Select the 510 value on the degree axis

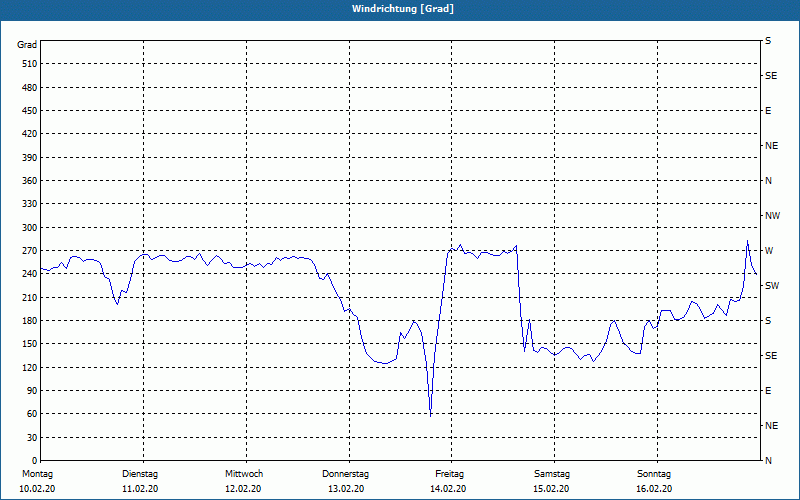point(30,64)
